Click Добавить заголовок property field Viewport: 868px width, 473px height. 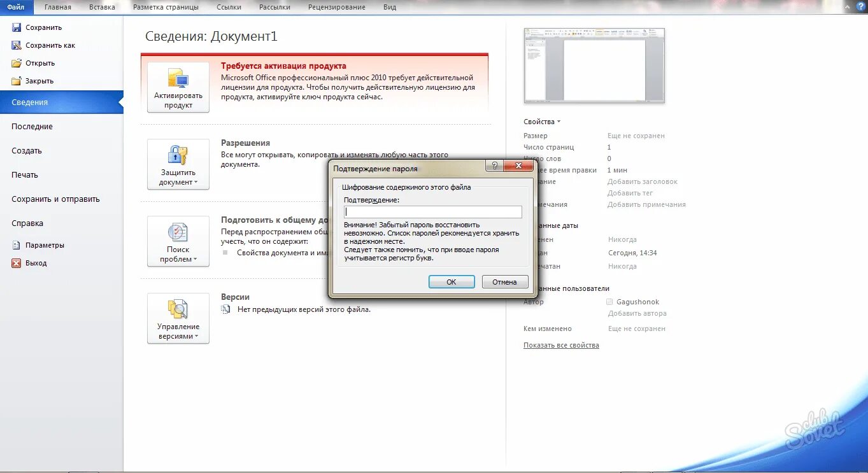click(643, 181)
